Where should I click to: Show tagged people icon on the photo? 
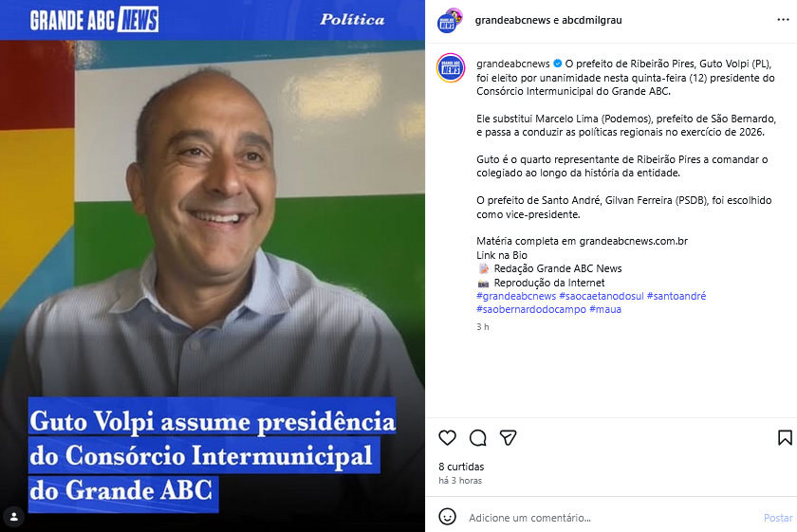(x=13, y=517)
